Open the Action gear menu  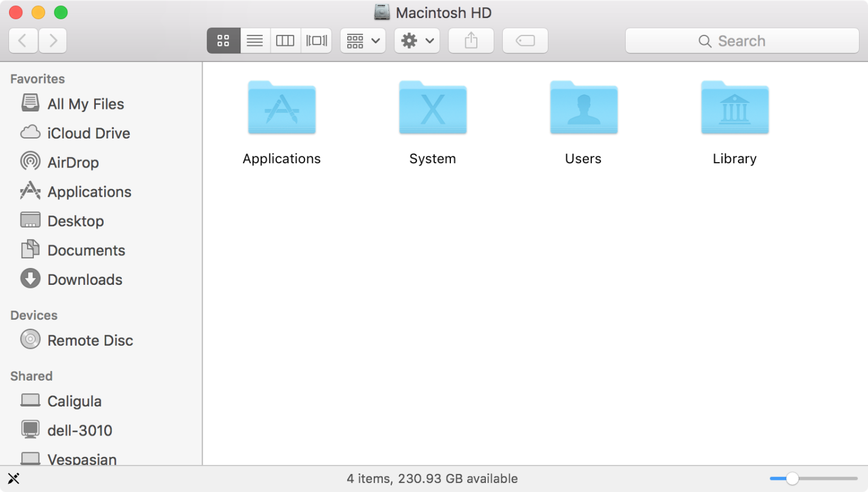(416, 40)
